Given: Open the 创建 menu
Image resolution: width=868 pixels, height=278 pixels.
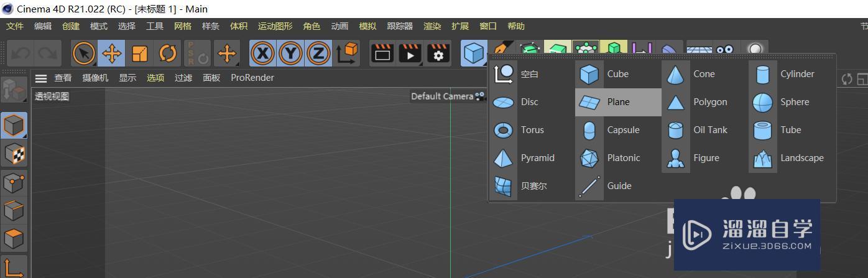Looking at the screenshot, I should [71, 26].
